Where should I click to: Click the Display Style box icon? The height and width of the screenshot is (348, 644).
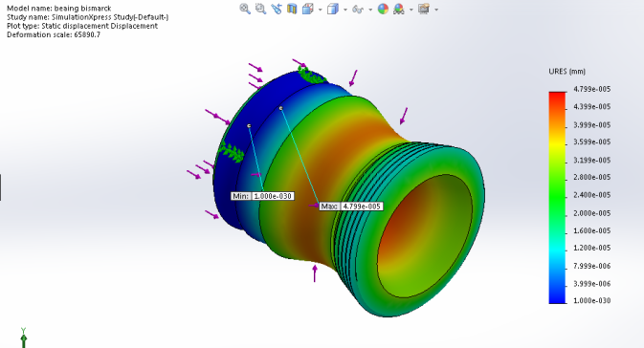[x=332, y=9]
